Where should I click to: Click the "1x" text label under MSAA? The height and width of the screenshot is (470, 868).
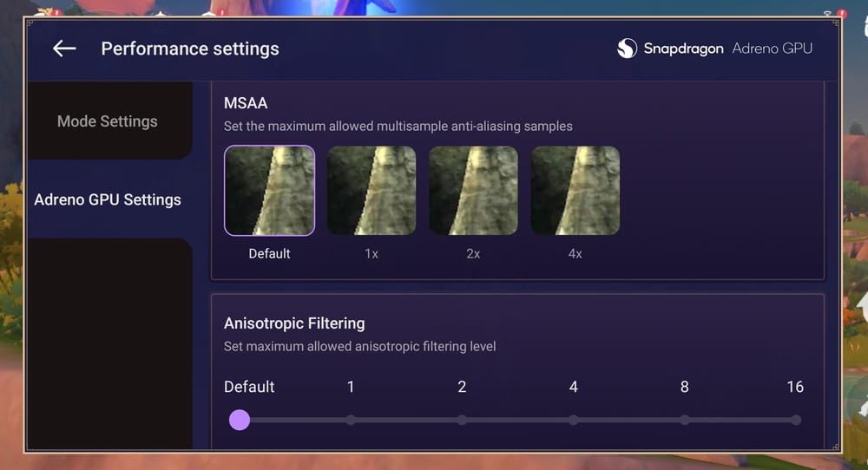tap(372, 254)
